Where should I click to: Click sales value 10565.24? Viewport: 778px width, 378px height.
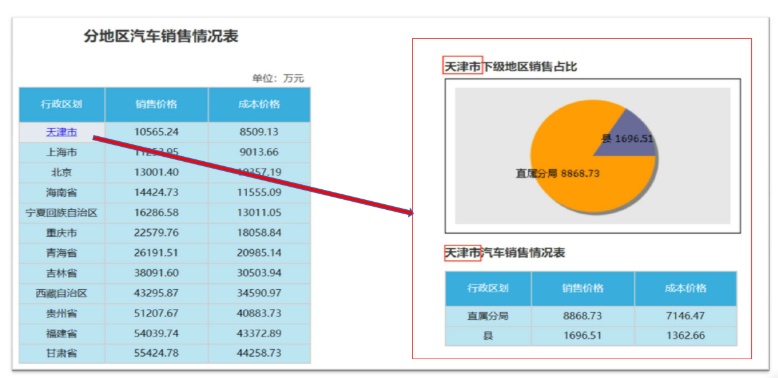point(156,132)
